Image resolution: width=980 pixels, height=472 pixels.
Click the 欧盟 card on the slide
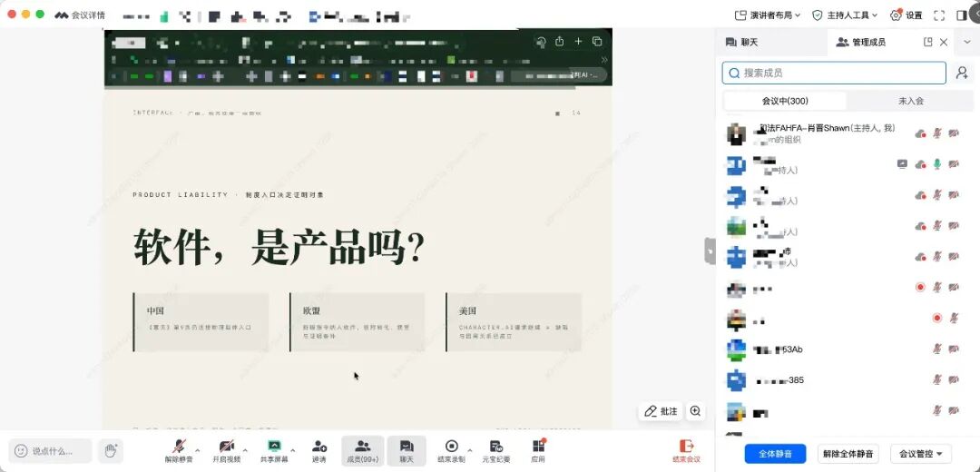[x=357, y=322]
